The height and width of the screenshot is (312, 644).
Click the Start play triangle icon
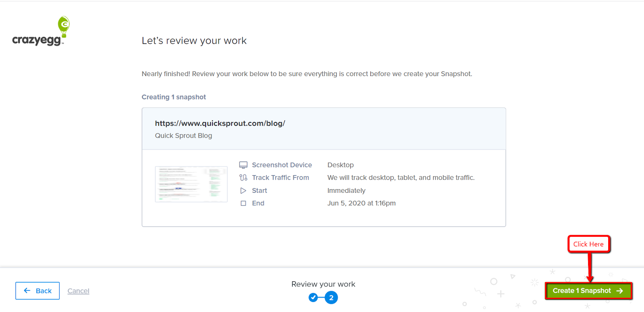tap(243, 190)
